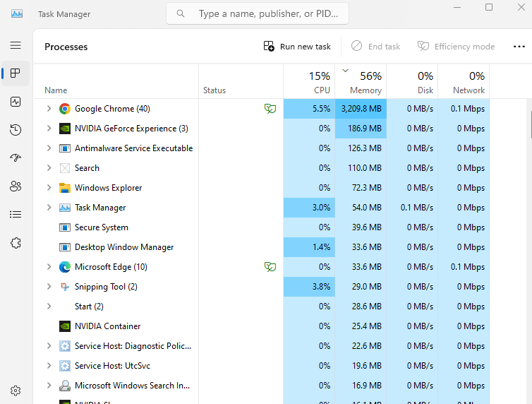Open Task Manager settings gear
532x404 pixels.
coord(16,391)
